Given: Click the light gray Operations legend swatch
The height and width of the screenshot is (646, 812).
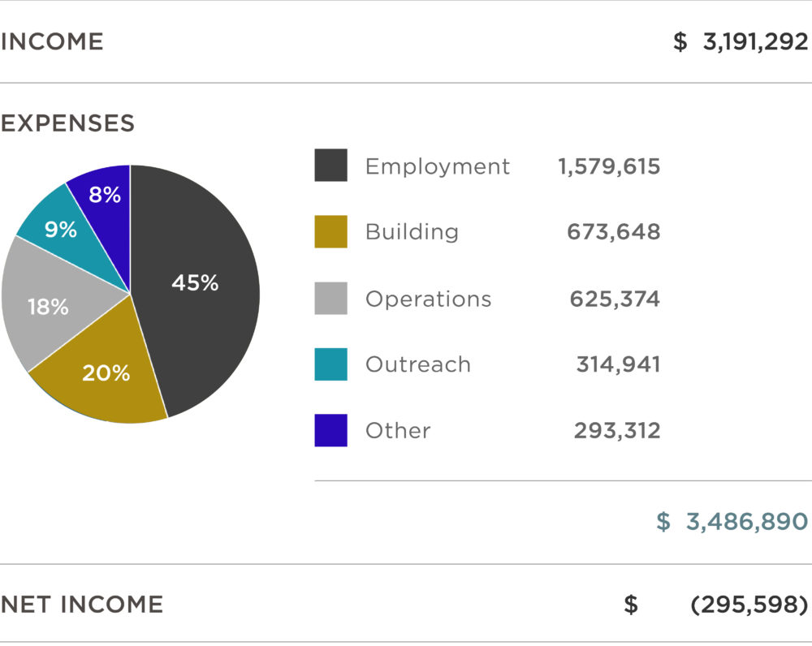Looking at the screenshot, I should [x=331, y=298].
